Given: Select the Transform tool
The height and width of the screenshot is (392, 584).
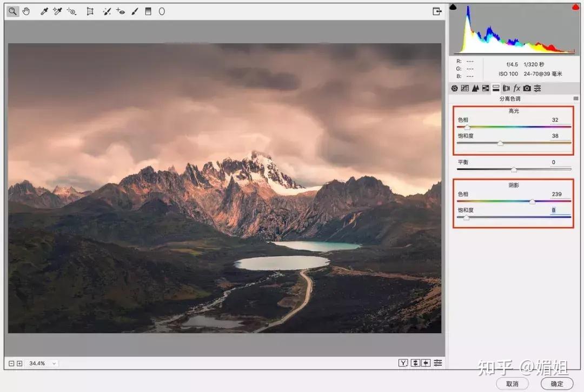Looking at the screenshot, I should [90, 11].
